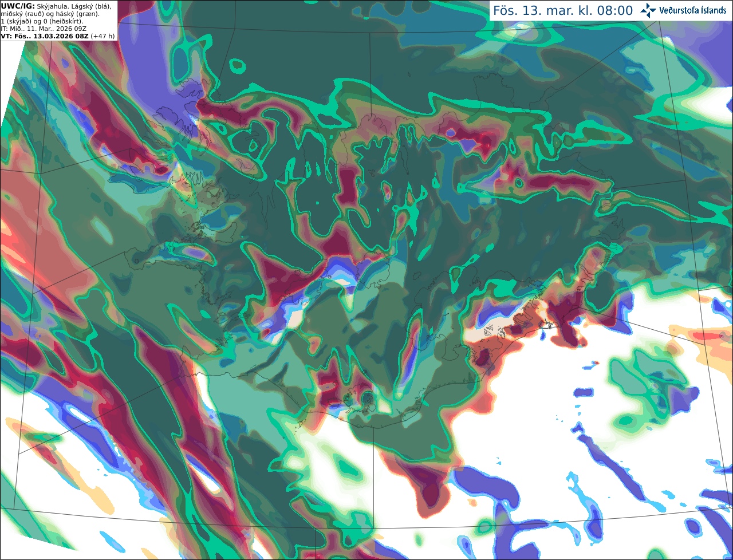Image resolution: width=733 pixels, height=560 pixels.
Task: Click the 'Fös. 13. mar. kl. 08:00' timestamp
Action: (563, 11)
